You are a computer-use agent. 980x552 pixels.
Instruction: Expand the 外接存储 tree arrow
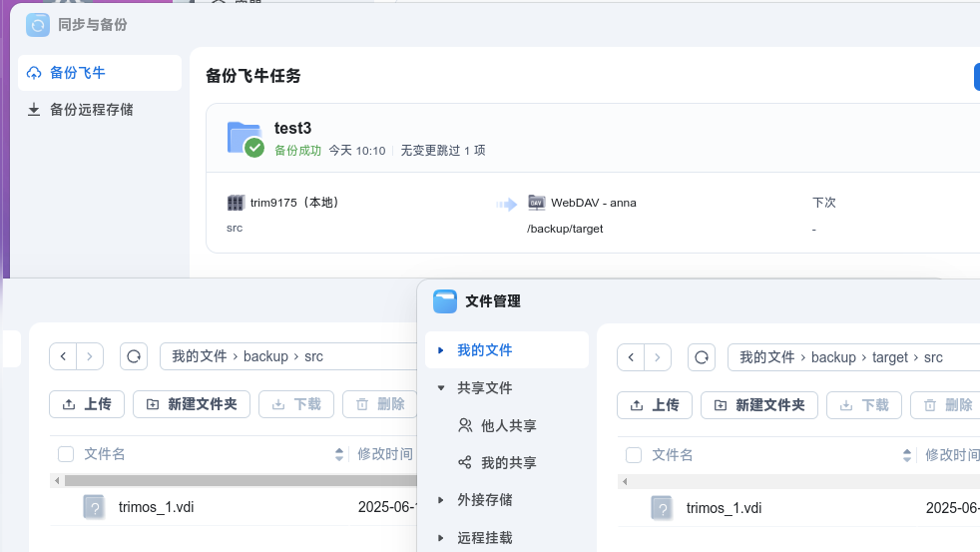click(x=441, y=500)
